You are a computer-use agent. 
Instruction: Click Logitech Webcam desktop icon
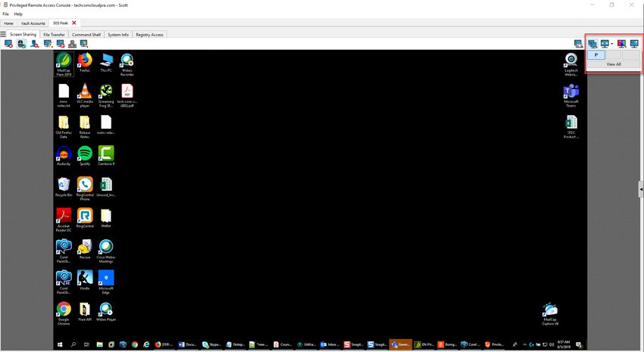(571, 64)
